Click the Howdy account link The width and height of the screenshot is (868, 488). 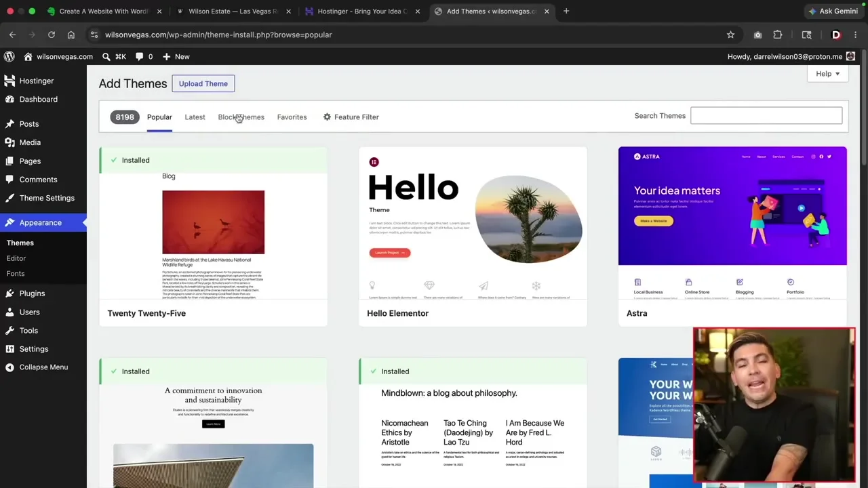pos(791,57)
